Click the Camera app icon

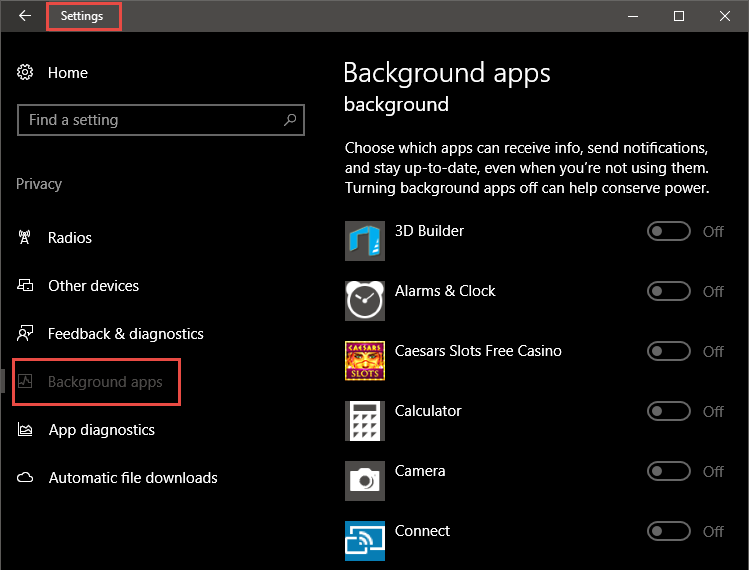coord(365,481)
